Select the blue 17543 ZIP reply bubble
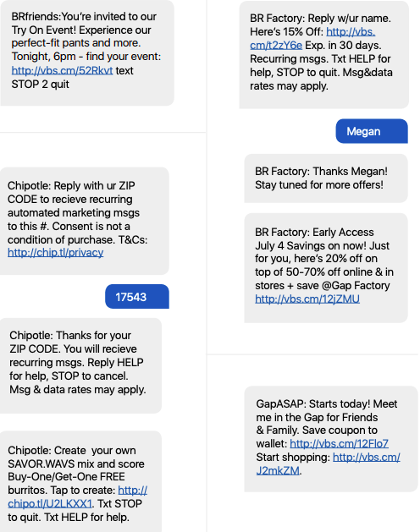 point(137,297)
